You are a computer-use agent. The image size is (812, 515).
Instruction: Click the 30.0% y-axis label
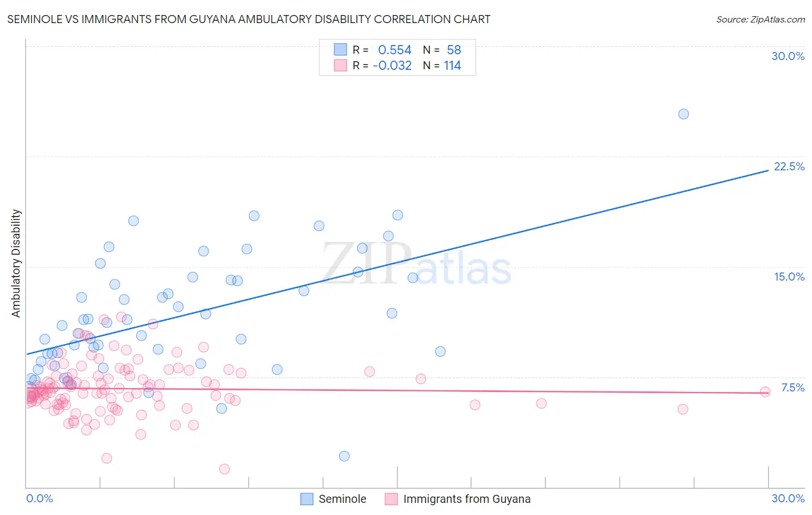click(788, 56)
